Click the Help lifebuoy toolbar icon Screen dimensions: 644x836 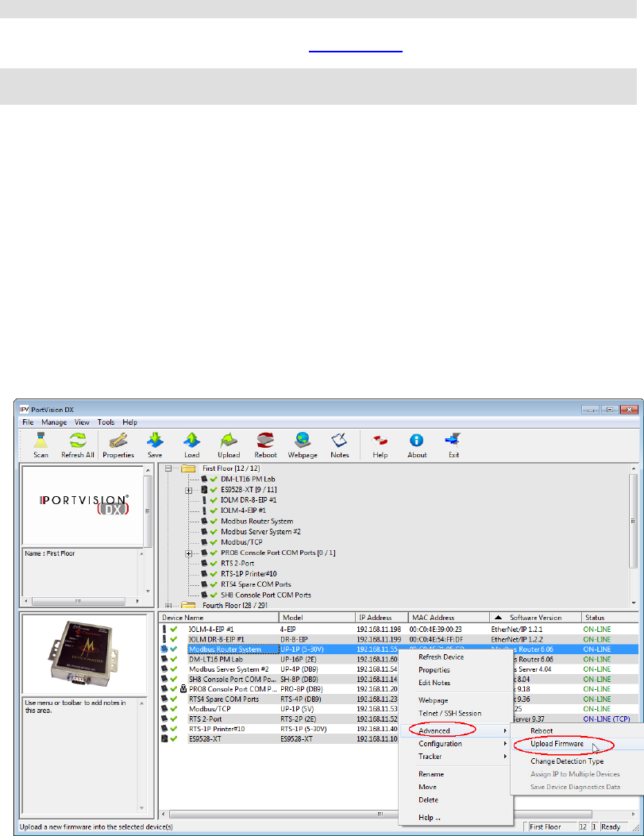click(x=380, y=441)
